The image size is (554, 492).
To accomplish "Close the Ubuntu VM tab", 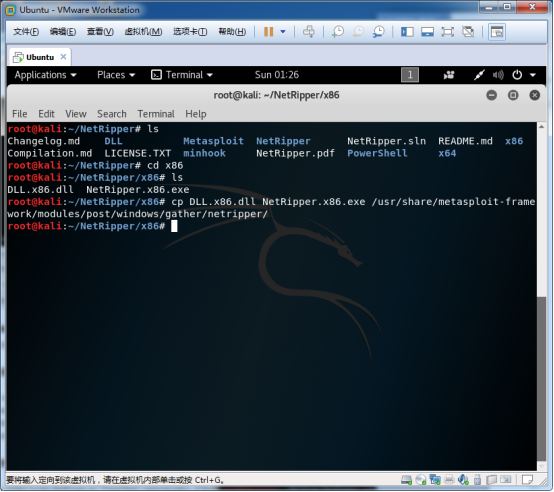I will click(x=63, y=57).
